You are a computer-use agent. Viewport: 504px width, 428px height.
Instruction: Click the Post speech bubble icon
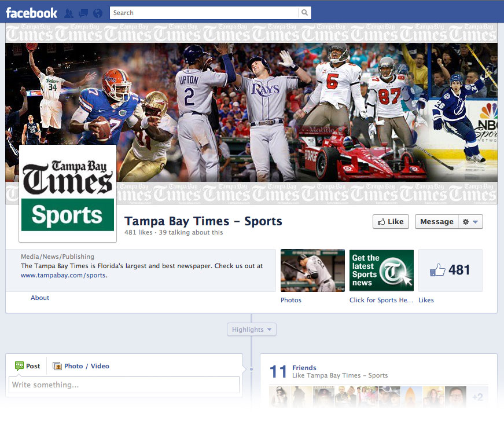pos(19,366)
